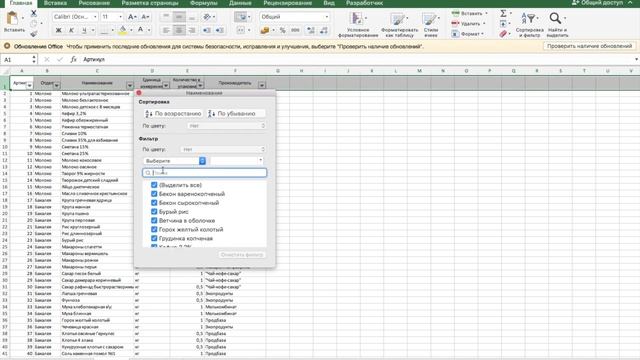The image size is (640, 360).
Task: Click the AutoSum sigma icon
Action: click(503, 13)
